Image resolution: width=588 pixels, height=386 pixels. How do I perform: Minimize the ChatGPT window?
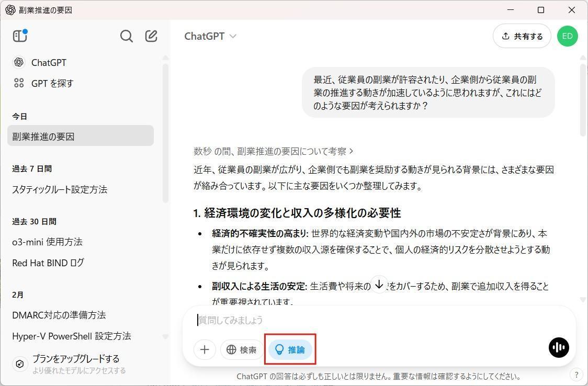(511, 10)
